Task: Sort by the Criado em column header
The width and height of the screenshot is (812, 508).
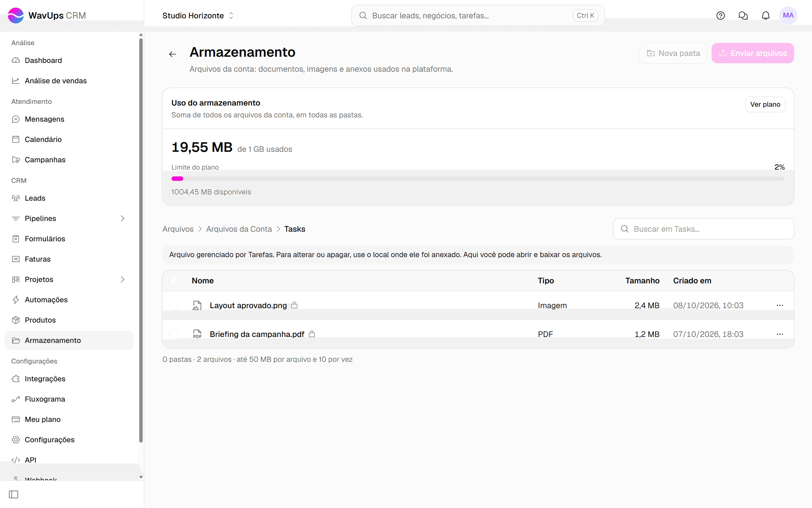Action: click(692, 281)
